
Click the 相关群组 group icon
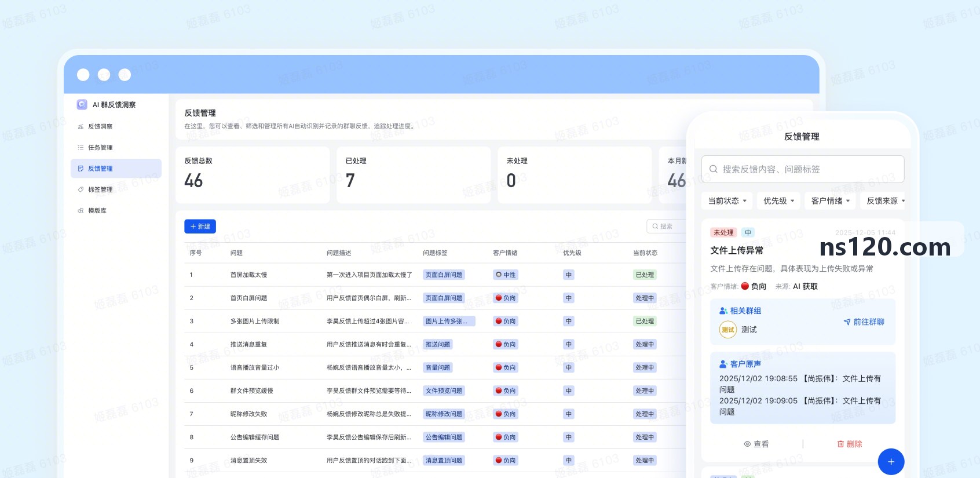coord(723,311)
